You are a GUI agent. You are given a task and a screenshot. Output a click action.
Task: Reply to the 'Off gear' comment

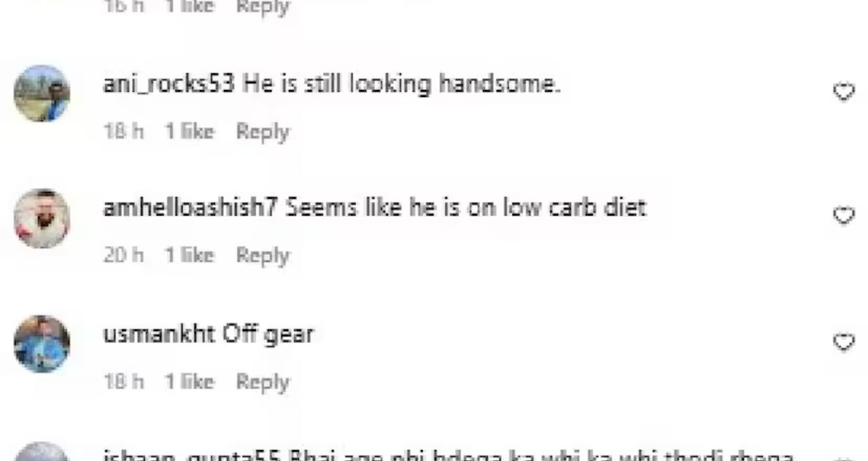tap(262, 382)
